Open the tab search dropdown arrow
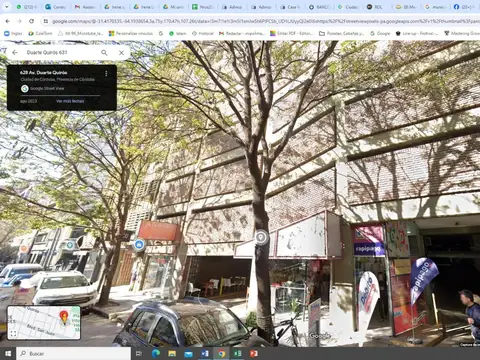Viewport: 480px width, 360px height. [x=6, y=7]
